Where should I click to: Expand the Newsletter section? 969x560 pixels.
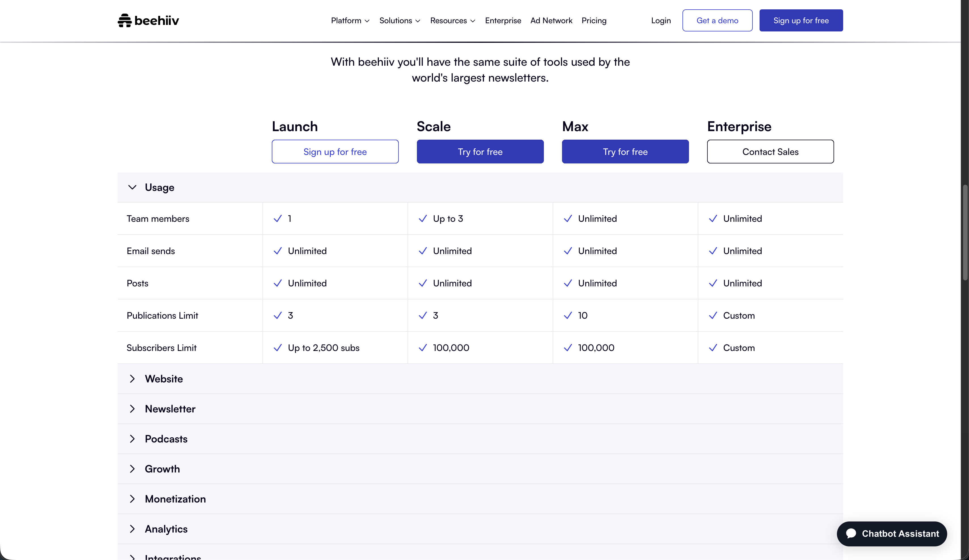[x=480, y=408]
